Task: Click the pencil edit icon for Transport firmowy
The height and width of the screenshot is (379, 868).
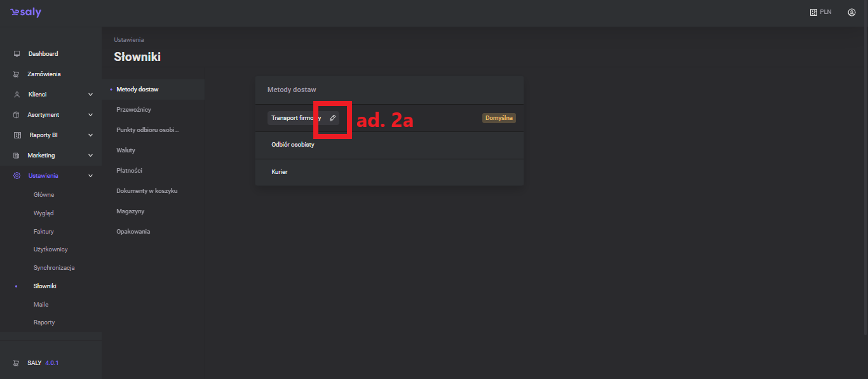Action: 332,118
